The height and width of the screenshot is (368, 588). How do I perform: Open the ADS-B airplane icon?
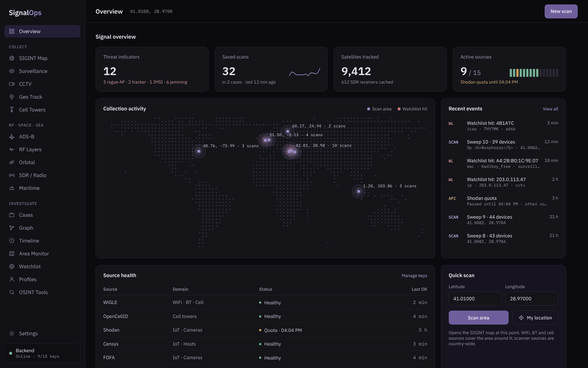tap(12, 137)
